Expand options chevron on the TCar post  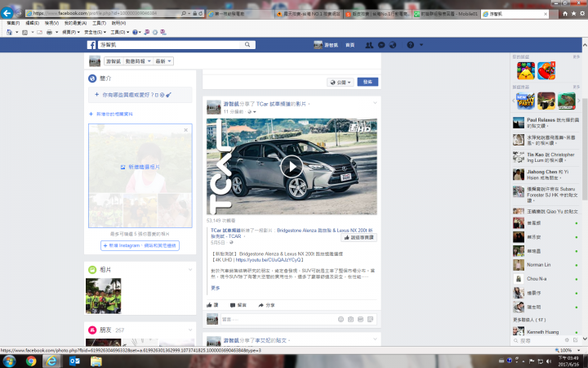click(x=375, y=103)
